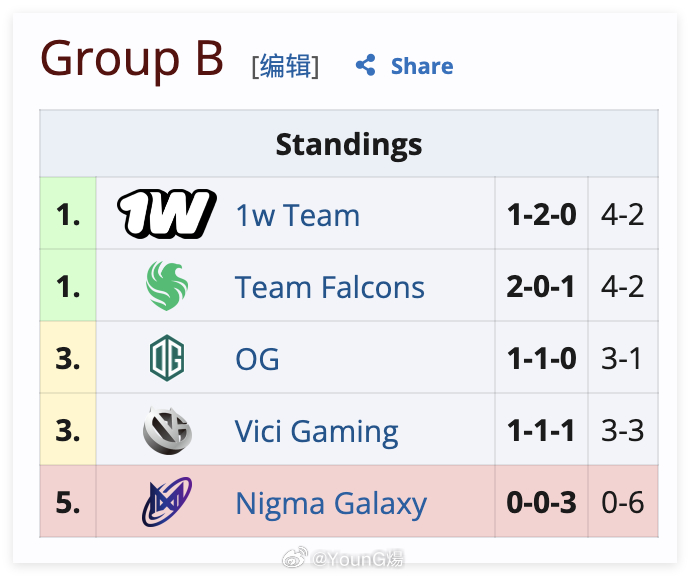Viewport: 690px width, 576px height.
Task: Select Nigma Galaxy's 0-0-3 record cell
Action: coord(541,502)
